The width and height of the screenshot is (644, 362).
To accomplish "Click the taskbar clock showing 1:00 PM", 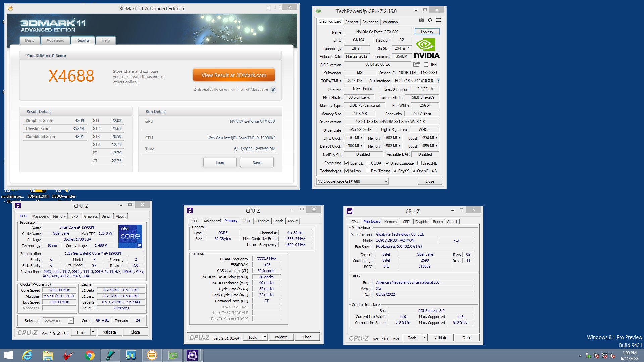I will tap(629, 356).
